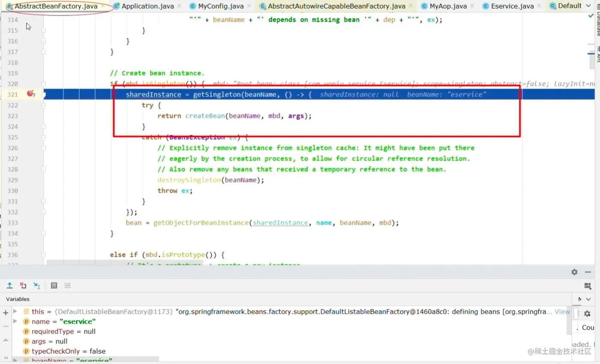Click the red error stripe mark on scrollbar
The height and width of the screenshot is (364, 600).
click(x=591, y=44)
